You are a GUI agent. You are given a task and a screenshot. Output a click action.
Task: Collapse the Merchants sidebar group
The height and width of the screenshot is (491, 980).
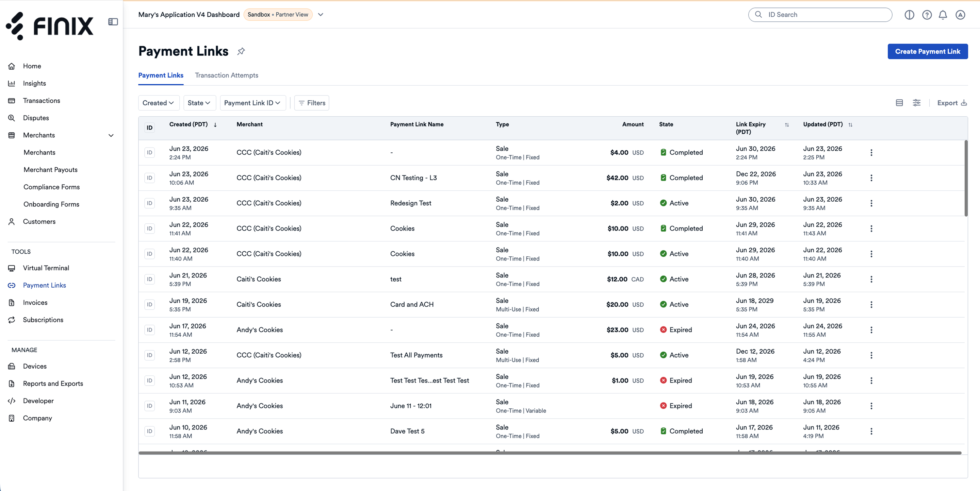(111, 135)
